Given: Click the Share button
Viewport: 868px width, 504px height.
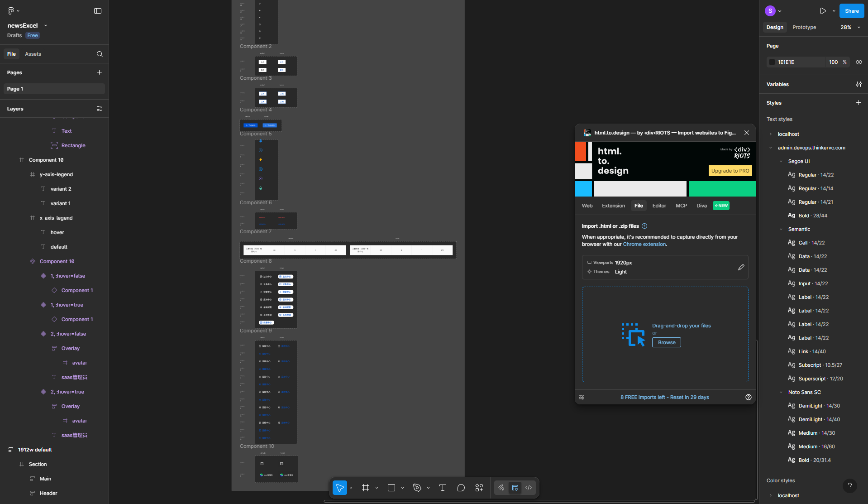Looking at the screenshot, I should coord(852,11).
